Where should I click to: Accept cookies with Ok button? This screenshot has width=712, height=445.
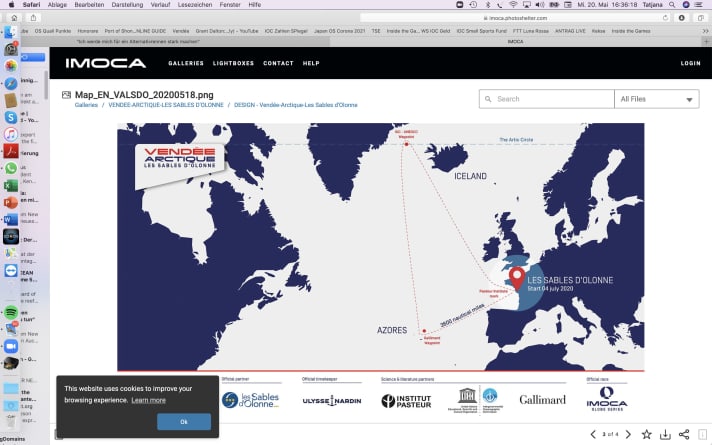point(184,421)
